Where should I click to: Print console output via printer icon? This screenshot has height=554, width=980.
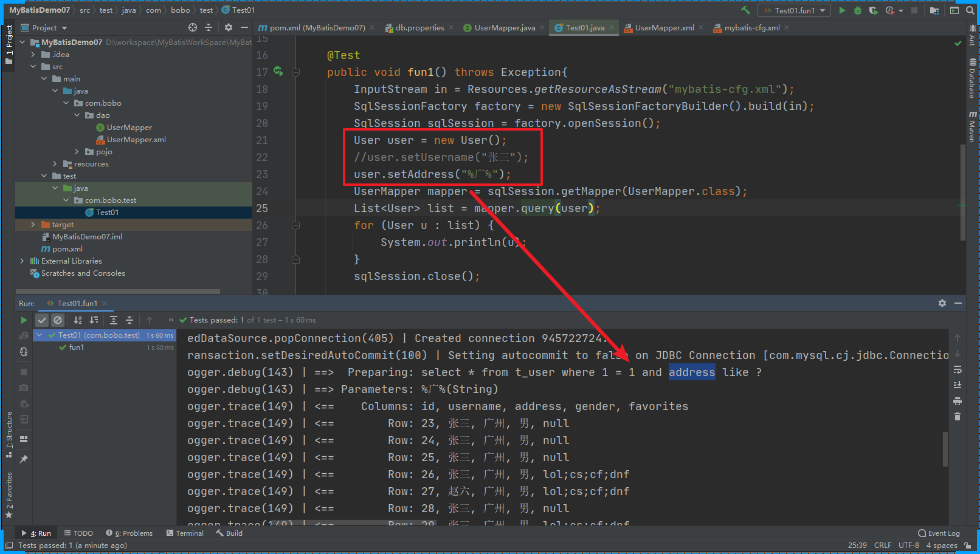(958, 401)
